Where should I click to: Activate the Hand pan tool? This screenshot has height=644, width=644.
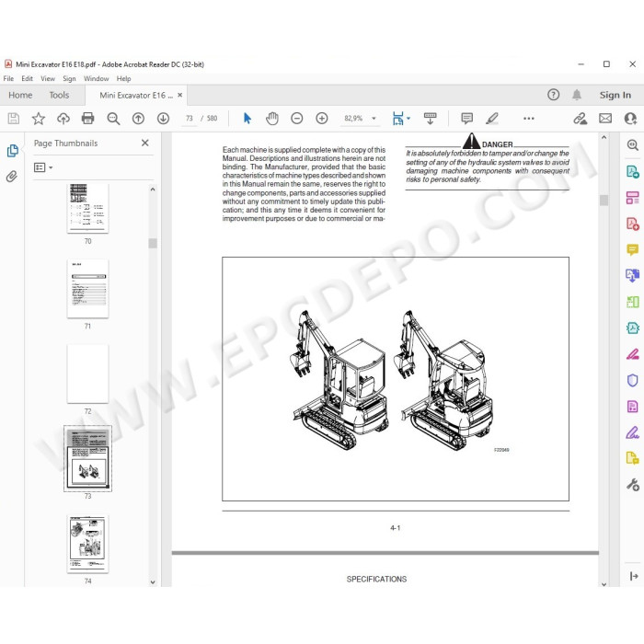(x=272, y=119)
